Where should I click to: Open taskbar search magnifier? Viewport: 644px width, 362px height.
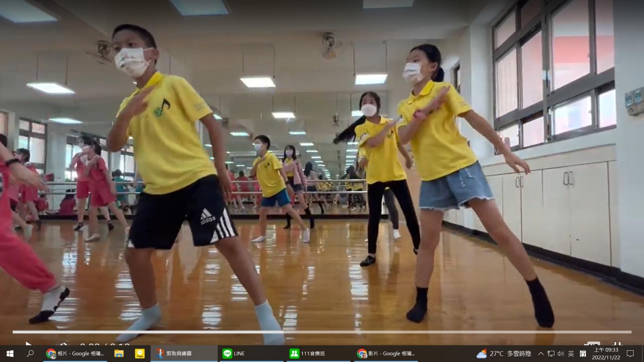click(30, 354)
